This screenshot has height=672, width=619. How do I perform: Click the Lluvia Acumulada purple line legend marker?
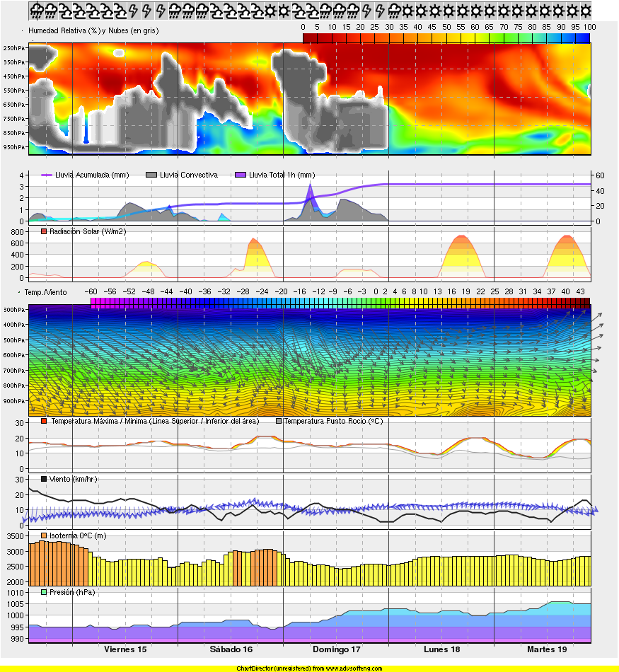coord(47,175)
